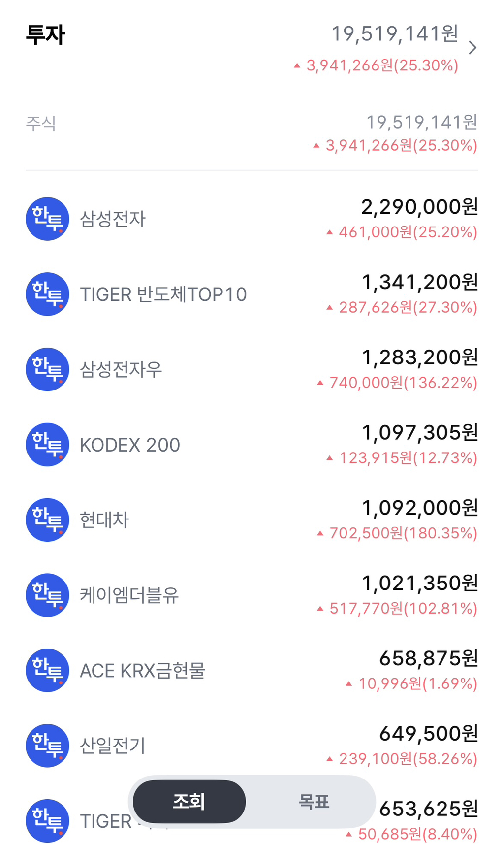
Task: Switch to the 조회 view toggle
Action: [189, 802]
